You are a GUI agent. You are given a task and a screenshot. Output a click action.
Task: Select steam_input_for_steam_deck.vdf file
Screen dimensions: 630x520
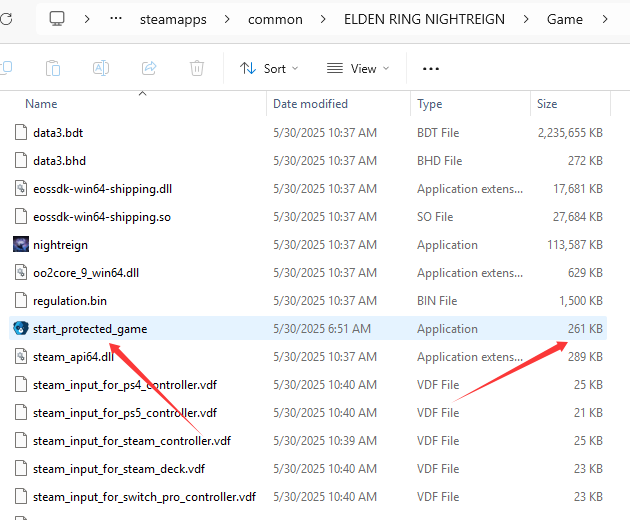tap(308, 469)
